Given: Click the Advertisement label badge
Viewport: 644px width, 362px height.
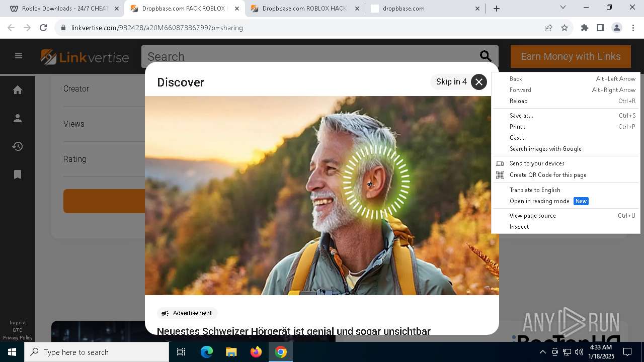Looking at the screenshot, I should tap(187, 313).
